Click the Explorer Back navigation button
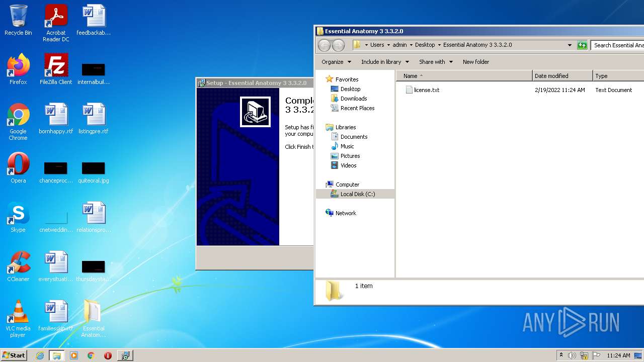Screen dimensions: 644x362 pyautogui.click(x=325, y=45)
